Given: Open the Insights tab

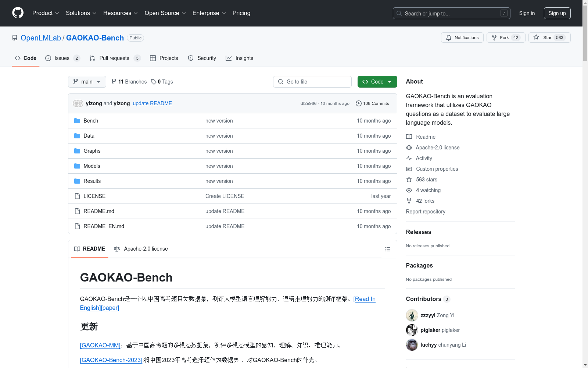Looking at the screenshot, I should click(239, 58).
